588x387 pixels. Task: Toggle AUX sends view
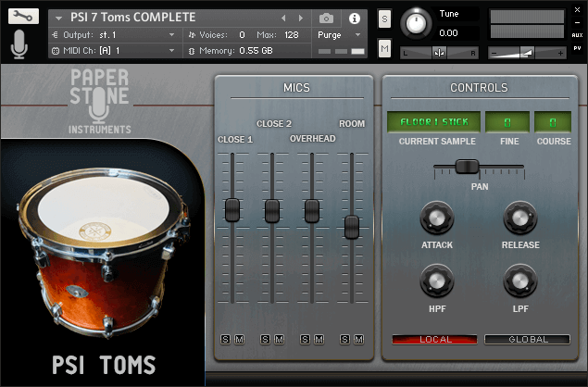(577, 35)
